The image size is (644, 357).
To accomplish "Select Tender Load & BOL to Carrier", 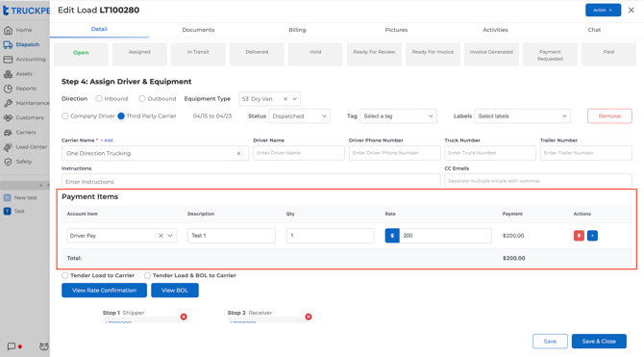I will coord(147,275).
